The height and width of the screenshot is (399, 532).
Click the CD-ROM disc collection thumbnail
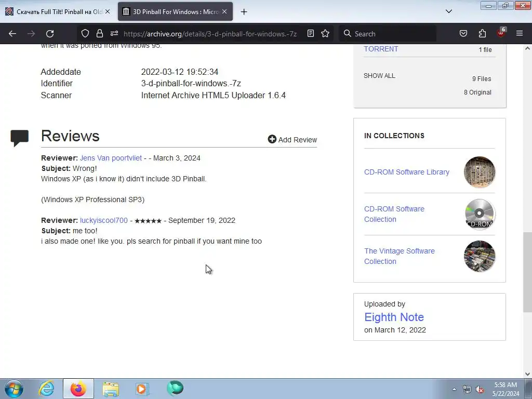[480, 214]
